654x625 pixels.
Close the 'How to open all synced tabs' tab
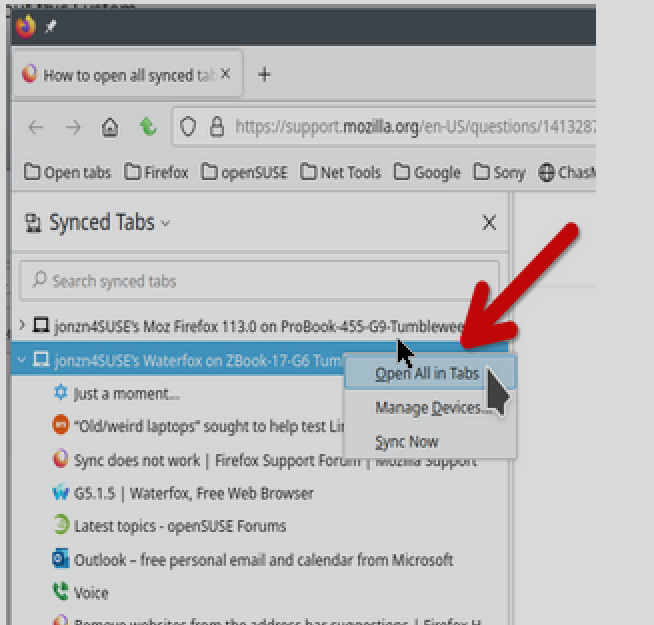click(225, 74)
